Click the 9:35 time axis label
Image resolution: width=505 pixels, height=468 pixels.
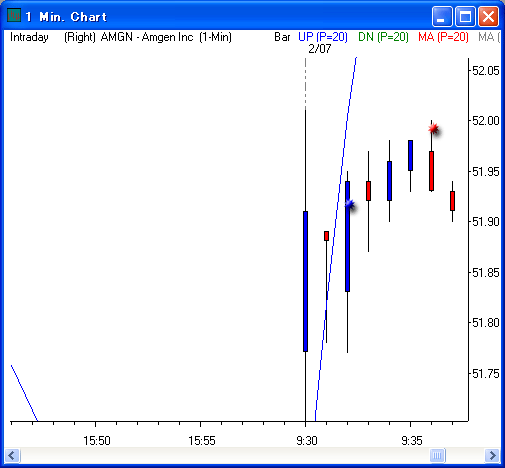[412, 441]
